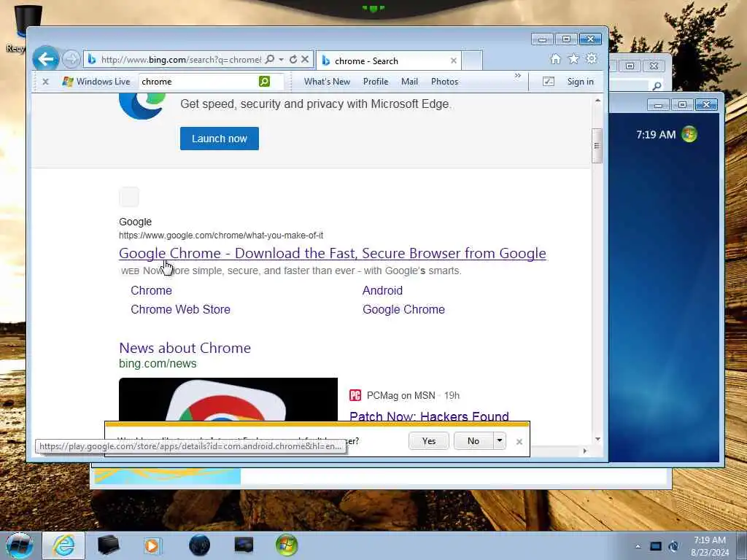Open Photos in Windows Live toolbar

click(444, 82)
